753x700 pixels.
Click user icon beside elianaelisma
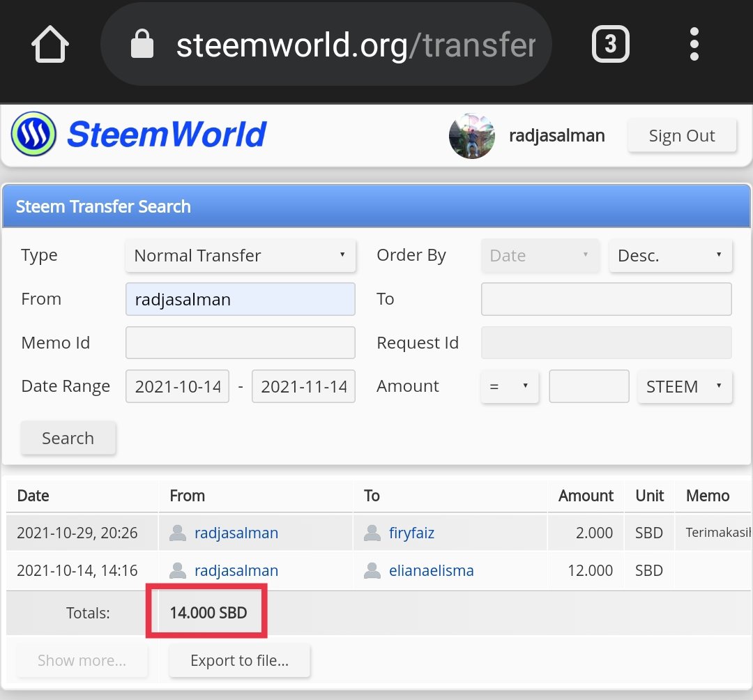click(372, 570)
